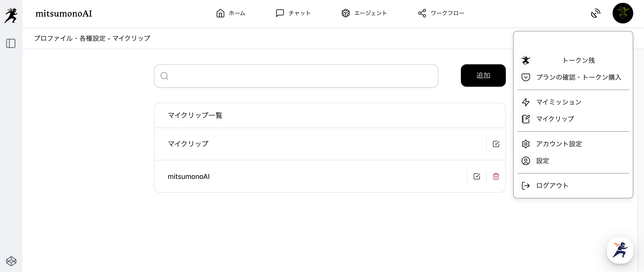Click the cube icon at sidebar bottom

click(x=11, y=261)
